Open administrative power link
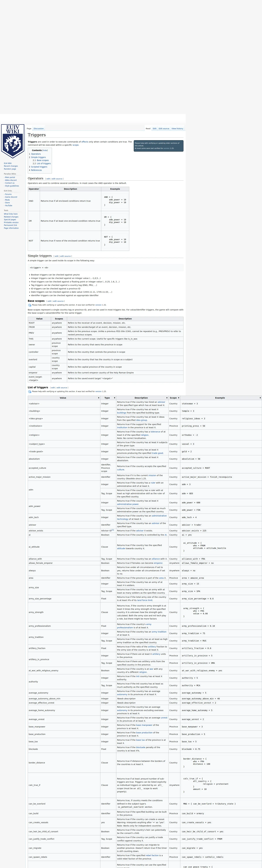The image size is (262, 868). [128, 504]
